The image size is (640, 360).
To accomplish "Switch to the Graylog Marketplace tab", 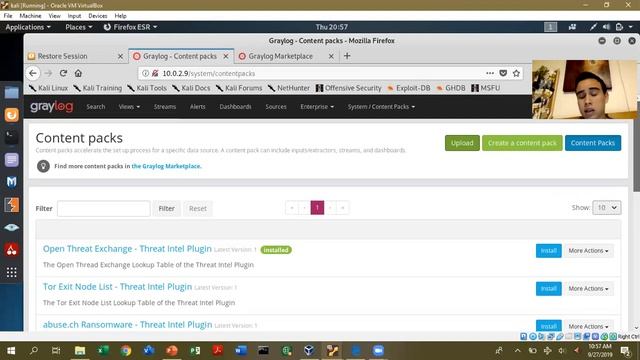I will pos(280,56).
